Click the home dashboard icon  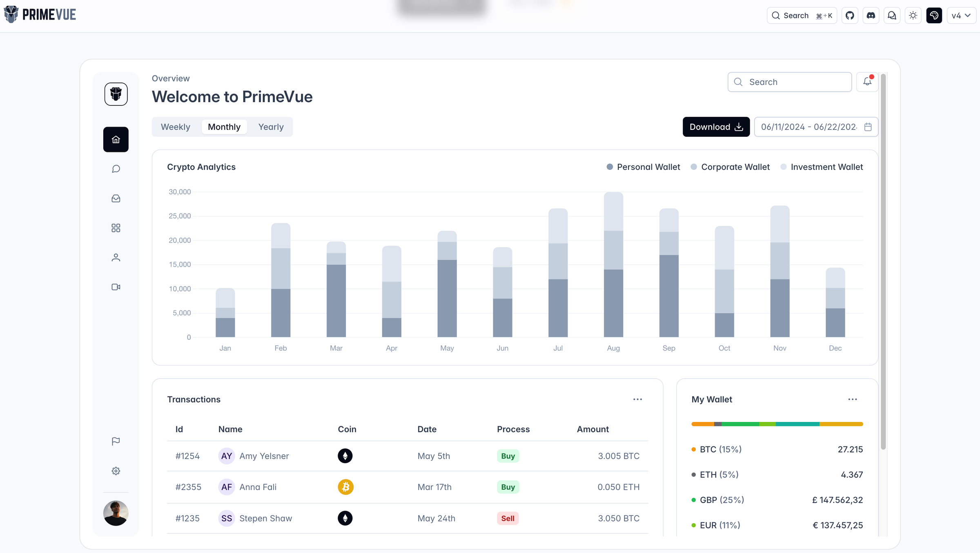point(116,139)
